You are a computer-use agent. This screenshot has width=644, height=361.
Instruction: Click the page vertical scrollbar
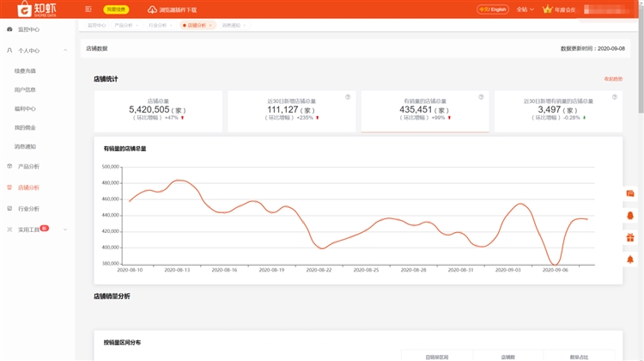click(x=641, y=69)
